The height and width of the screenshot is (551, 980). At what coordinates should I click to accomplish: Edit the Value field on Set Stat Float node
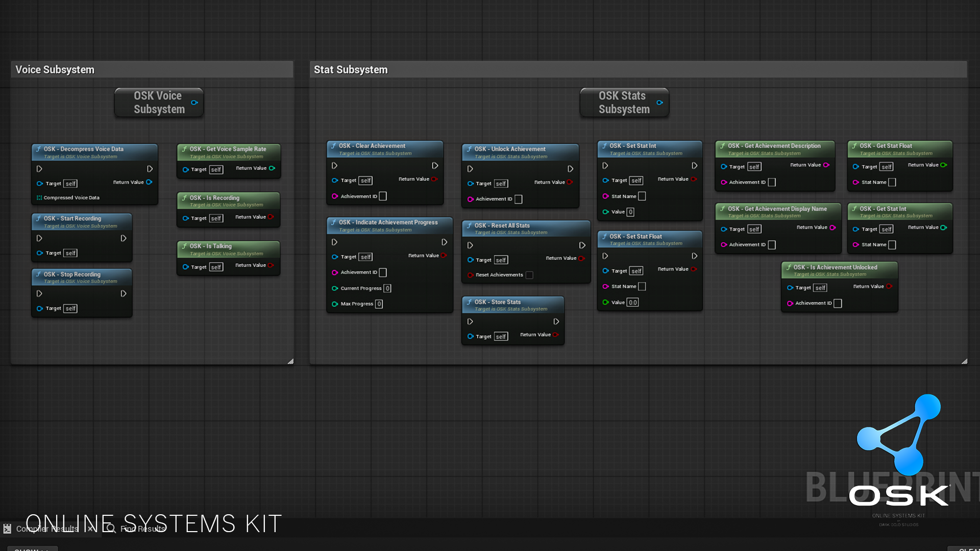(632, 302)
